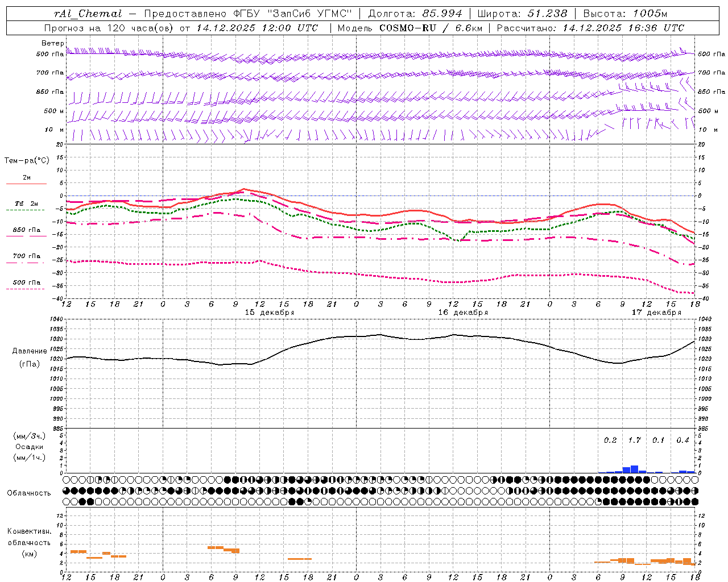Click the Облачность cloud cover label
The height and width of the screenshot is (582, 728).
[x=29, y=493]
